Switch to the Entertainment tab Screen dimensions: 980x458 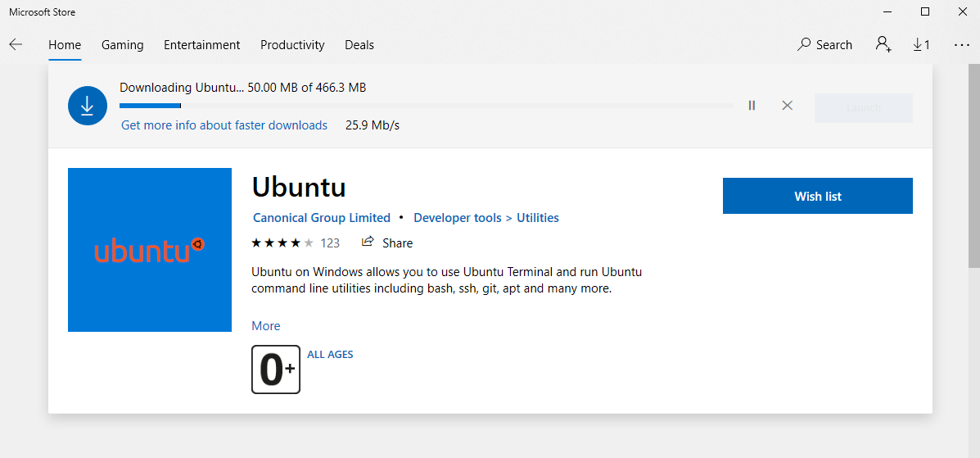tap(201, 45)
